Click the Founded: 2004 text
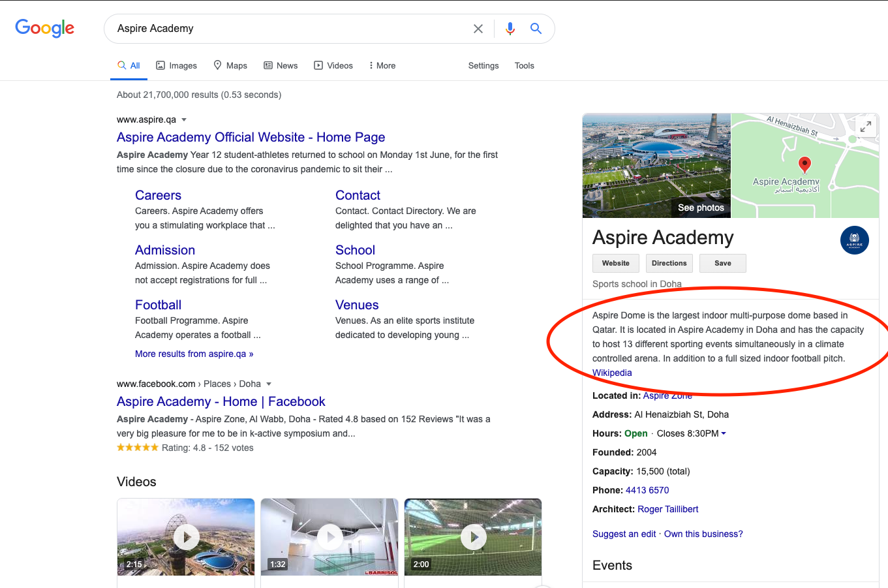The height and width of the screenshot is (588, 888). point(624,452)
